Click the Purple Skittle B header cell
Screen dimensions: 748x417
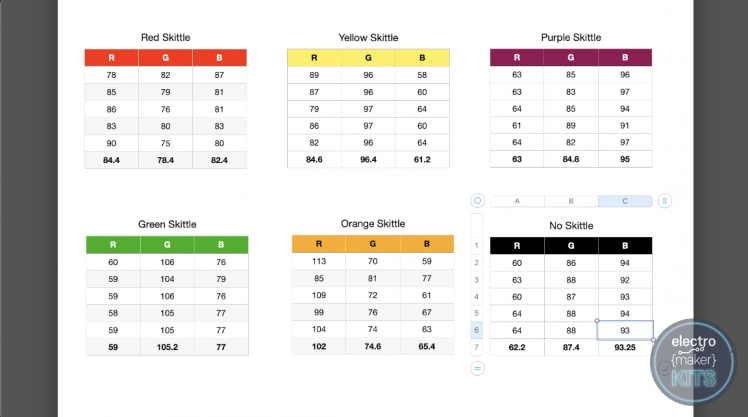625,58
